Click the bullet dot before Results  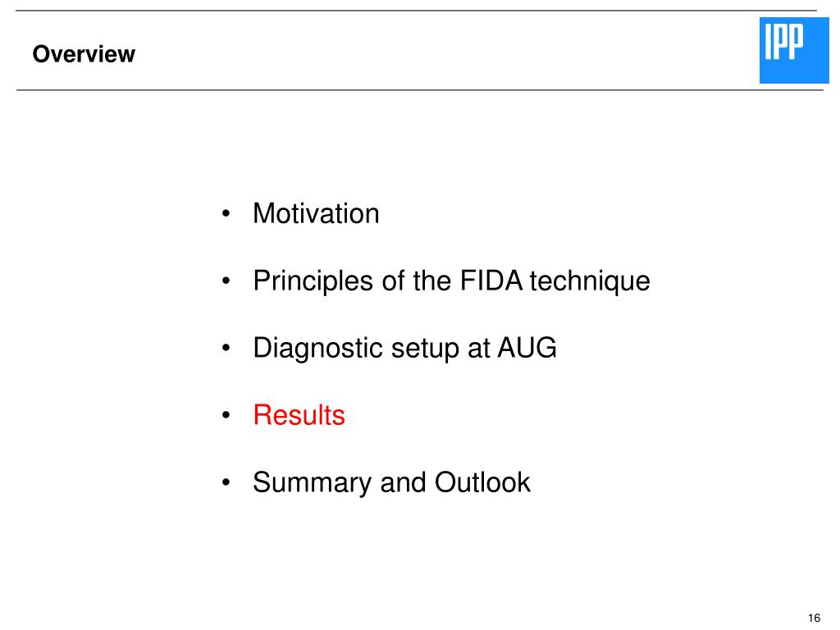click(226, 415)
